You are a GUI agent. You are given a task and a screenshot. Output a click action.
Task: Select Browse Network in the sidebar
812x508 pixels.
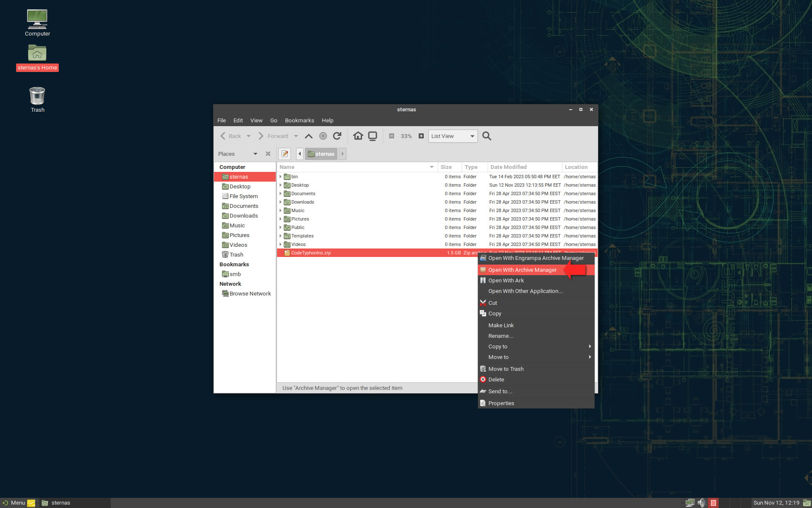[x=250, y=293]
